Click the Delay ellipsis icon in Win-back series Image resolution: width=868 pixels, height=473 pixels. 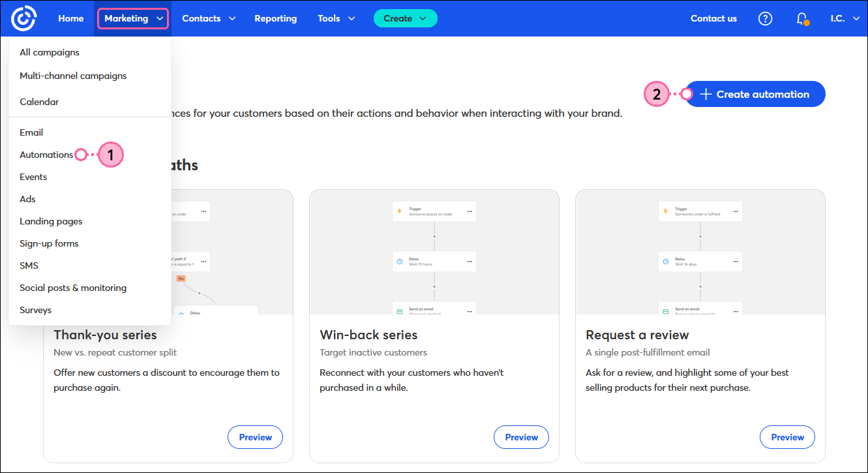pos(469,262)
